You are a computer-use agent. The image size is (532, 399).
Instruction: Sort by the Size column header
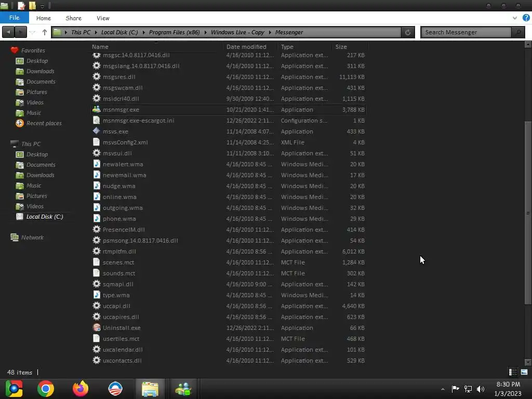click(341, 47)
